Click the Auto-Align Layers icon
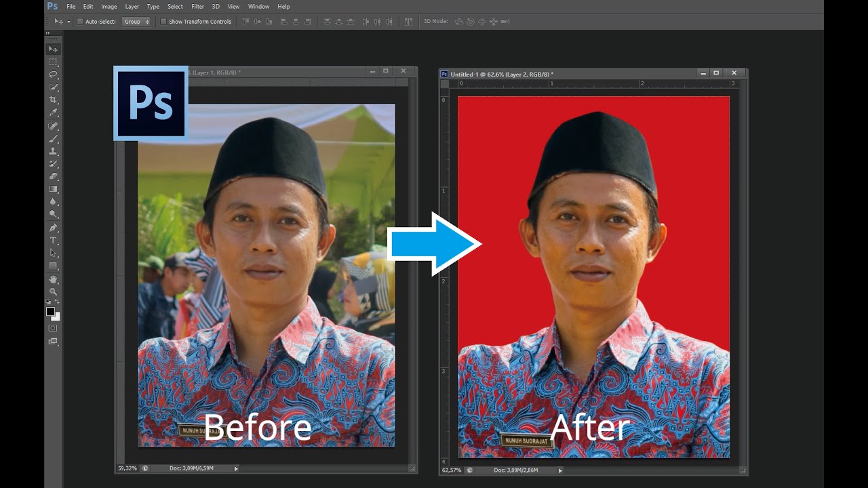The width and height of the screenshot is (868, 488). click(408, 22)
